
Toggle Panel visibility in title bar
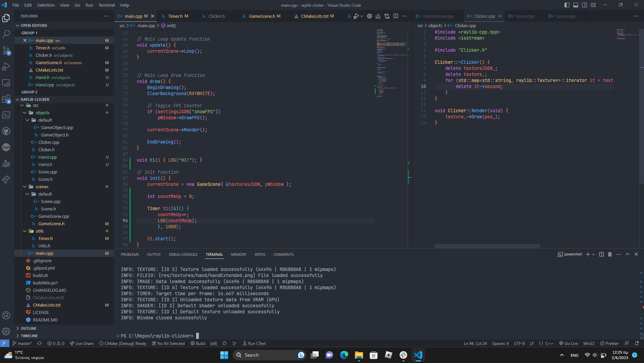point(576,5)
